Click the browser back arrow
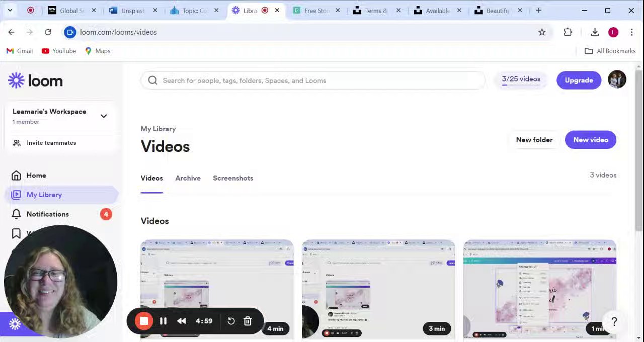This screenshot has height=342, width=644. pyautogui.click(x=11, y=32)
